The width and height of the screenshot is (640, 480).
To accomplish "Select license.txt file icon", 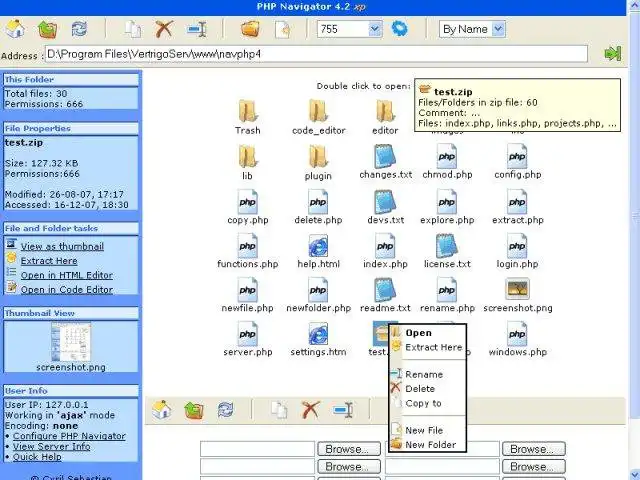I will 447,245.
